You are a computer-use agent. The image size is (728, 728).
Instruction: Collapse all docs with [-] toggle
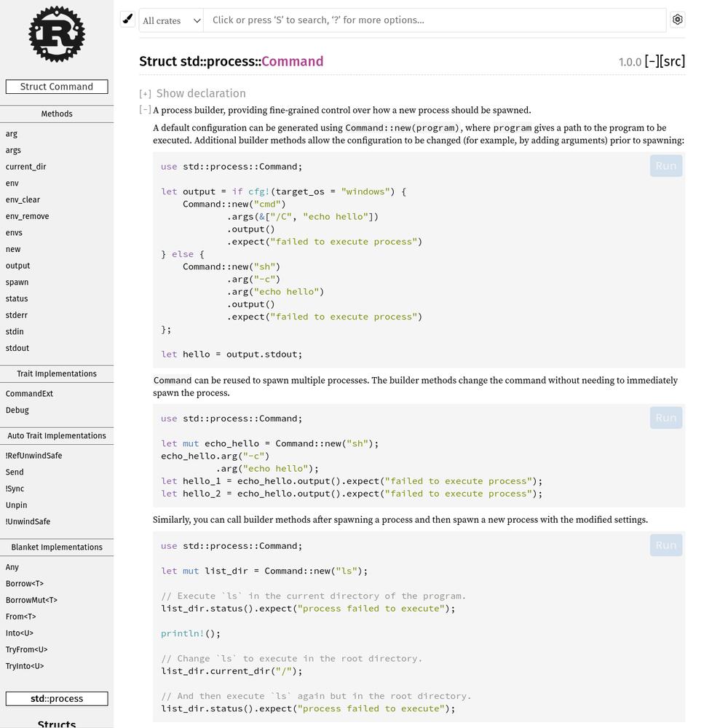[652, 61]
